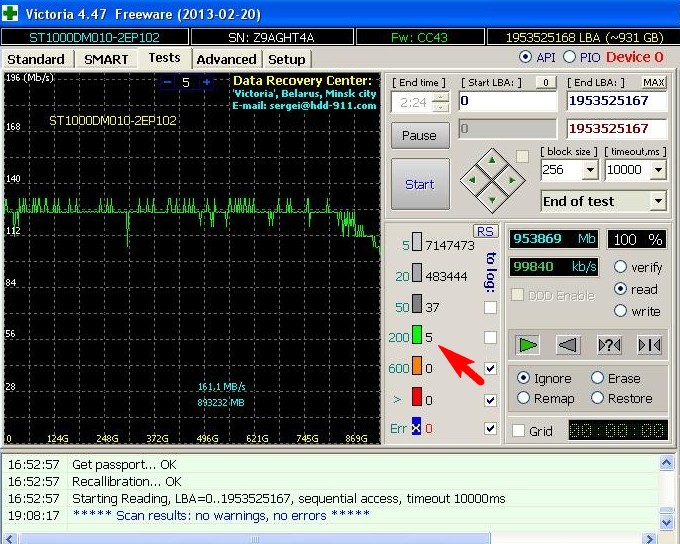Screen dimensions: 680x544
Task: Click the up arrow on the navigation diamond
Action: pos(492,162)
